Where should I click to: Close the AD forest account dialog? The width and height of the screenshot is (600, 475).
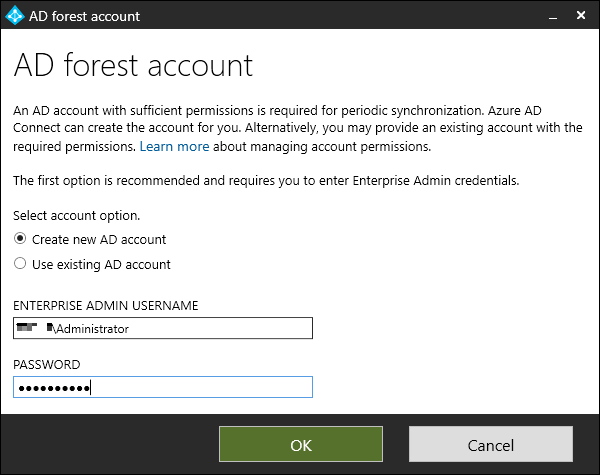tap(579, 16)
